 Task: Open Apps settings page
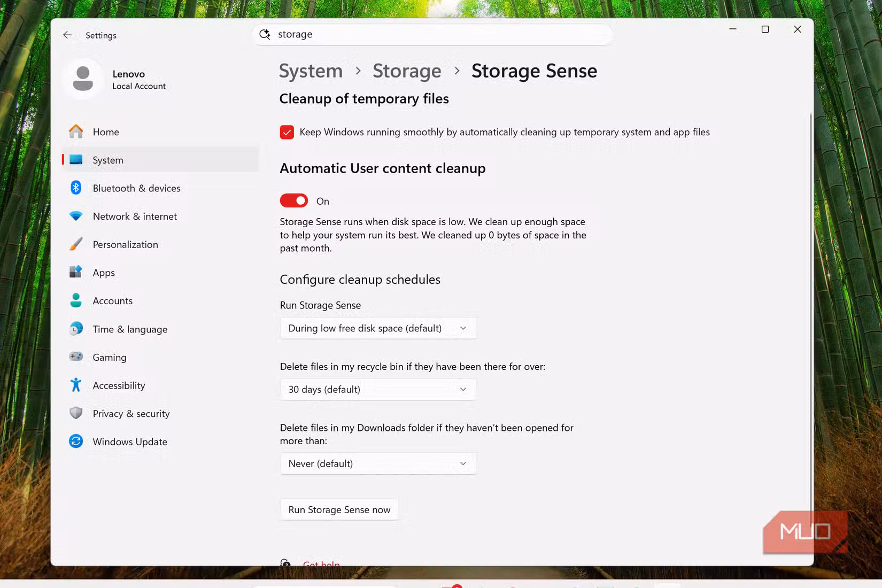tap(160, 273)
